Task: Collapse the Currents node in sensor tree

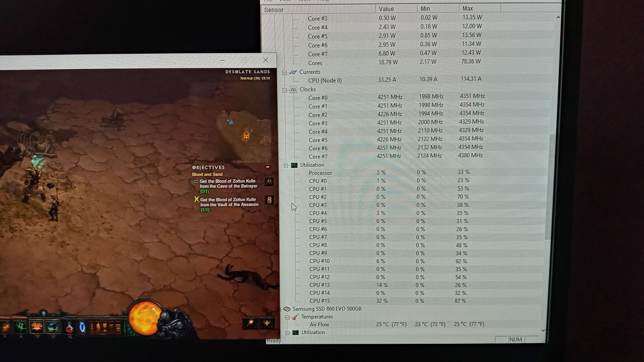Action: click(285, 72)
